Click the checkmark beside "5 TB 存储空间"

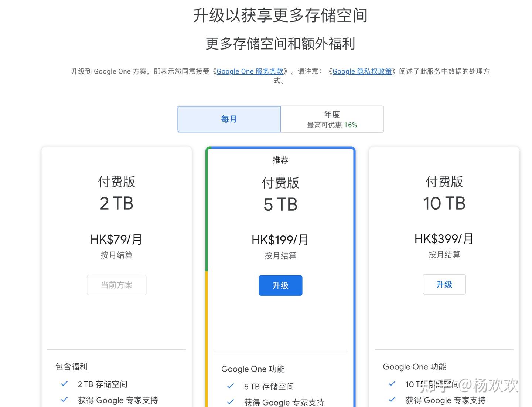230,386
